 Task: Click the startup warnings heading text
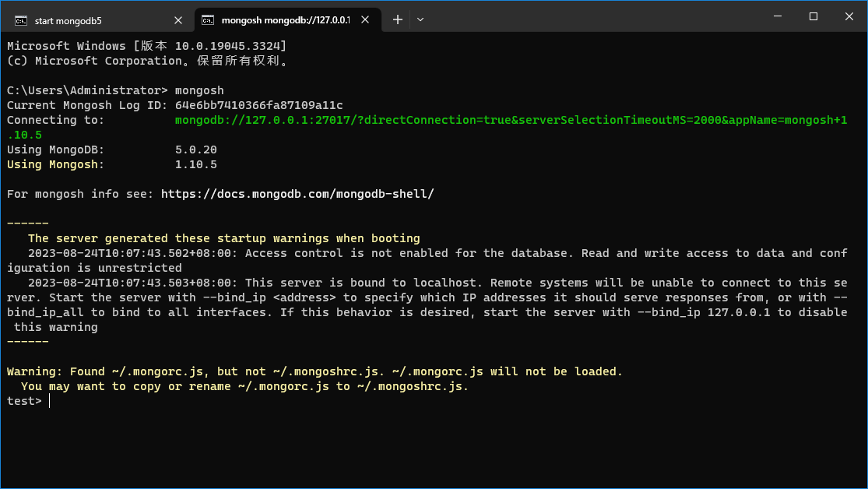[x=223, y=238]
